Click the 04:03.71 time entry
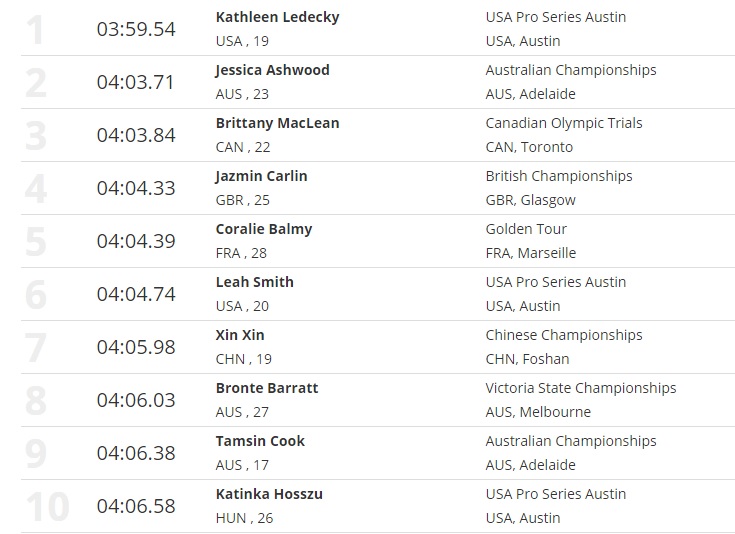This screenshot has width=735, height=534. (136, 82)
